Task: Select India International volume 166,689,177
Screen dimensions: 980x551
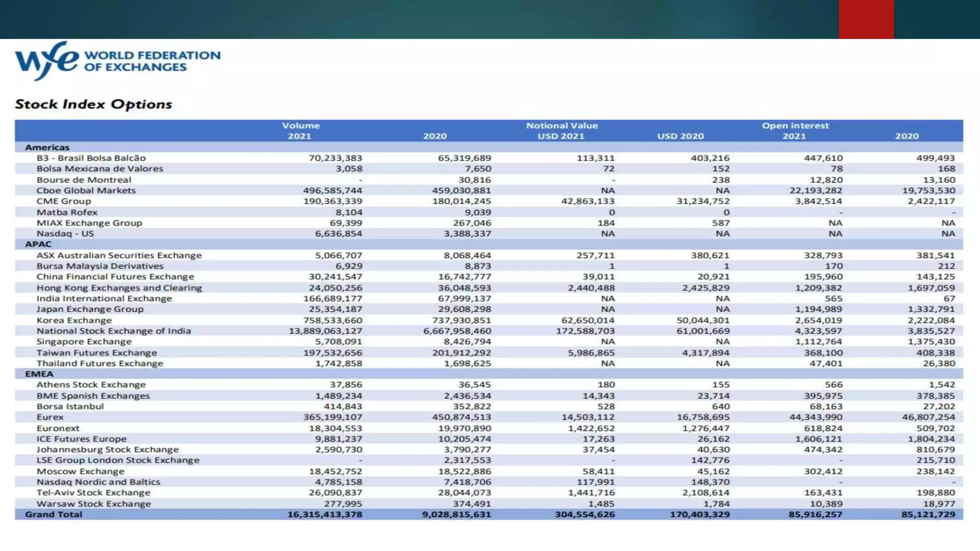Action: (x=333, y=299)
